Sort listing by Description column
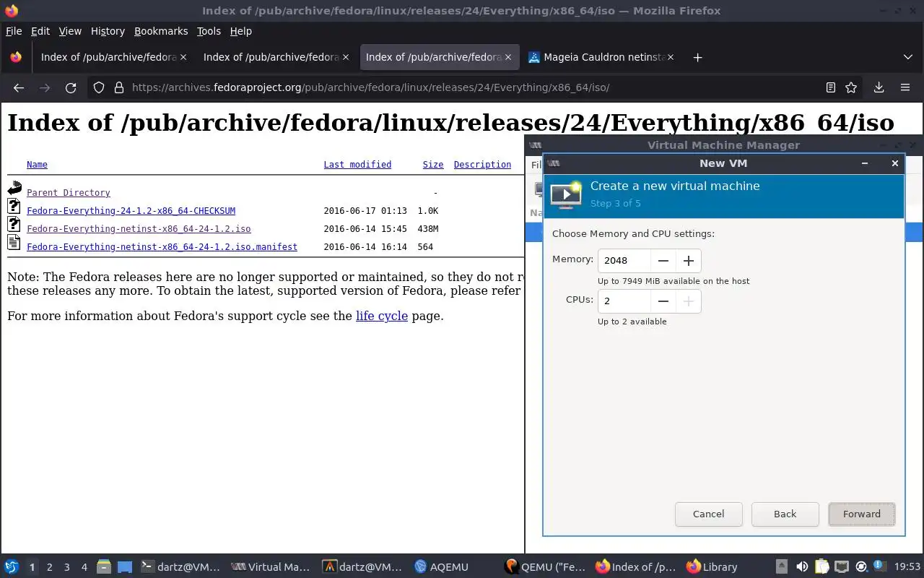This screenshot has height=578, width=924. (x=482, y=165)
